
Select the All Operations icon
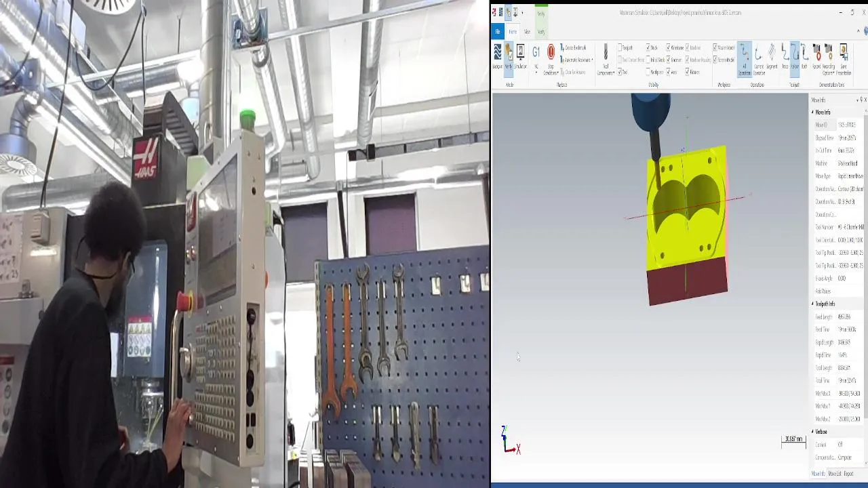(745, 60)
